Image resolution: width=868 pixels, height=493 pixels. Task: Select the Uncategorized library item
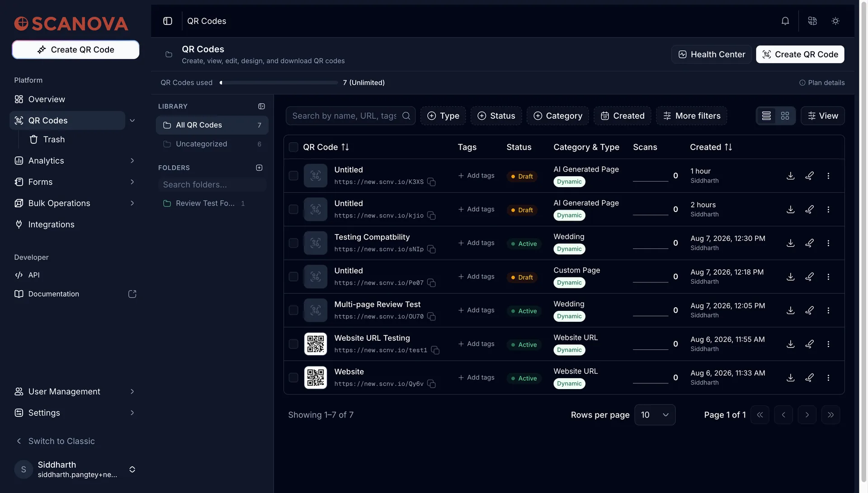pyautogui.click(x=212, y=144)
